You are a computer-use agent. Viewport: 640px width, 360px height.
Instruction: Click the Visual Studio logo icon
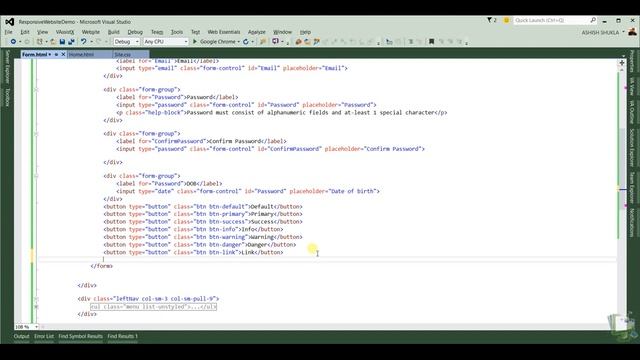tap(9, 22)
